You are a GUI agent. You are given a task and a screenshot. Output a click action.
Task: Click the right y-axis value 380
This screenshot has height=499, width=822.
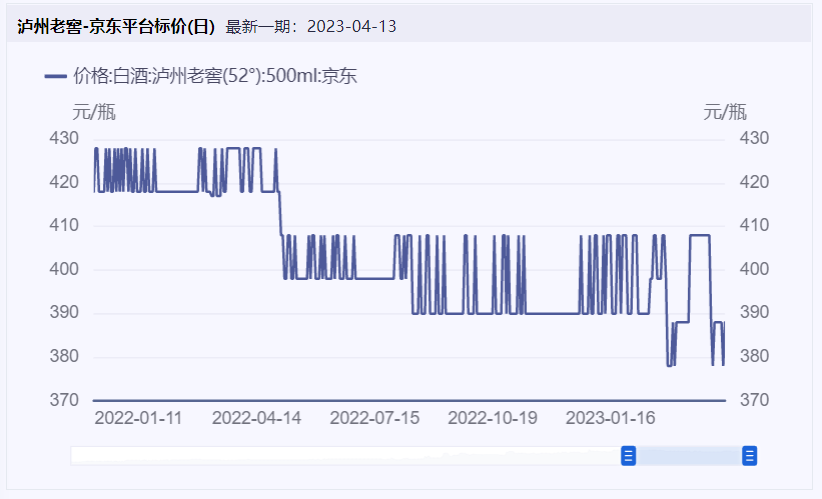point(754,356)
